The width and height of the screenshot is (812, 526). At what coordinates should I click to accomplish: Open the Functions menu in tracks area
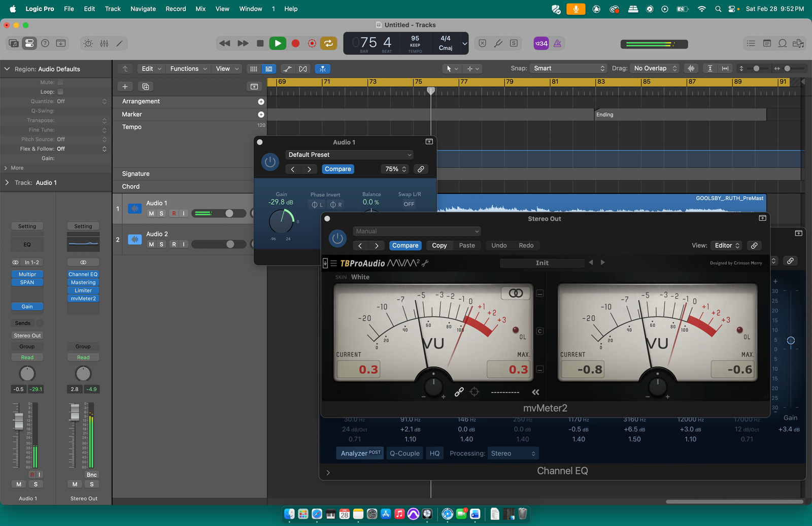[188, 69]
